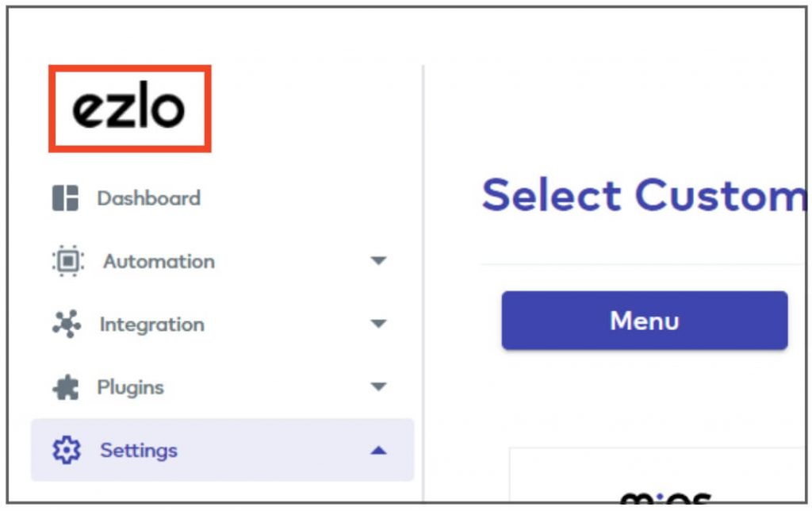Select the Integration nodes icon
Image resolution: width=812 pixels, height=511 pixels.
(67, 324)
